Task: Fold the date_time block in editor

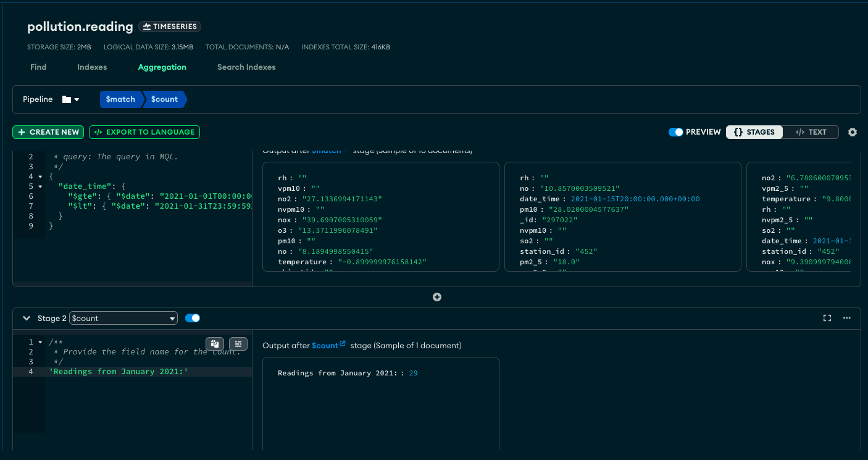Action: click(41, 186)
